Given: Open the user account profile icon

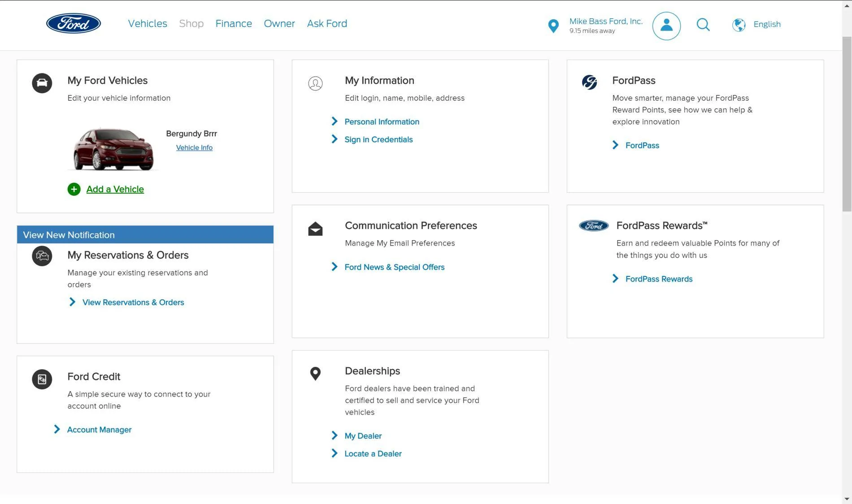Looking at the screenshot, I should coord(666,26).
